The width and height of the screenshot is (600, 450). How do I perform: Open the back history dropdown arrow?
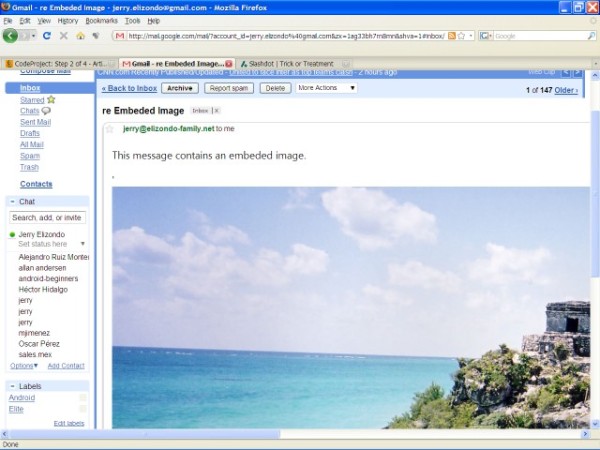[34, 36]
